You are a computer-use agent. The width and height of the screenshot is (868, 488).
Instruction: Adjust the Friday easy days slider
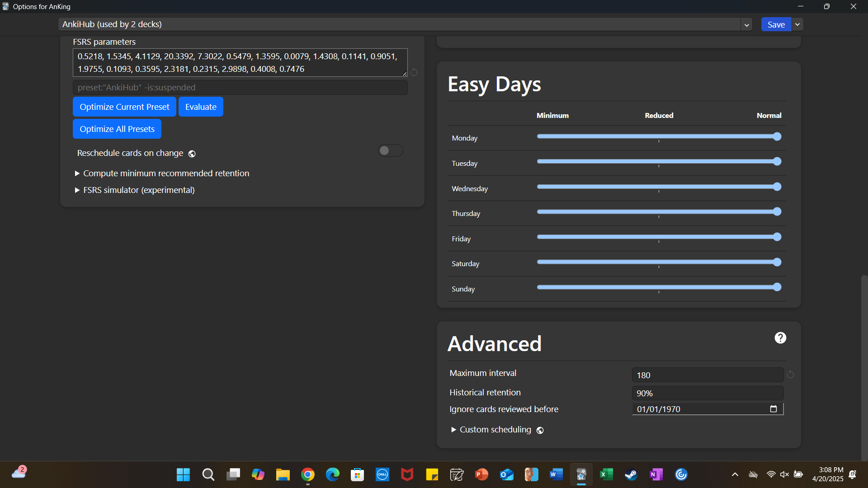(659, 237)
